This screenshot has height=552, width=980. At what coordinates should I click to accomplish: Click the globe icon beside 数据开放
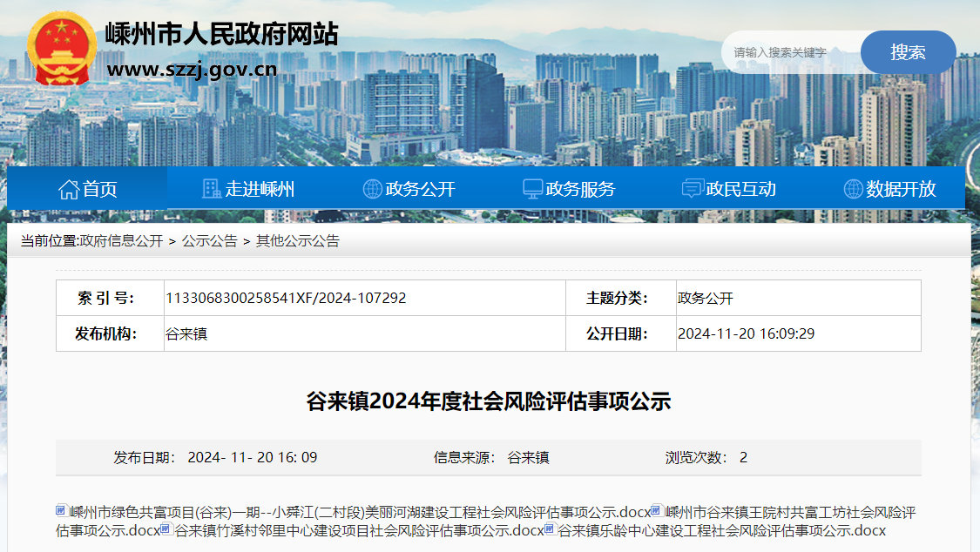(853, 189)
